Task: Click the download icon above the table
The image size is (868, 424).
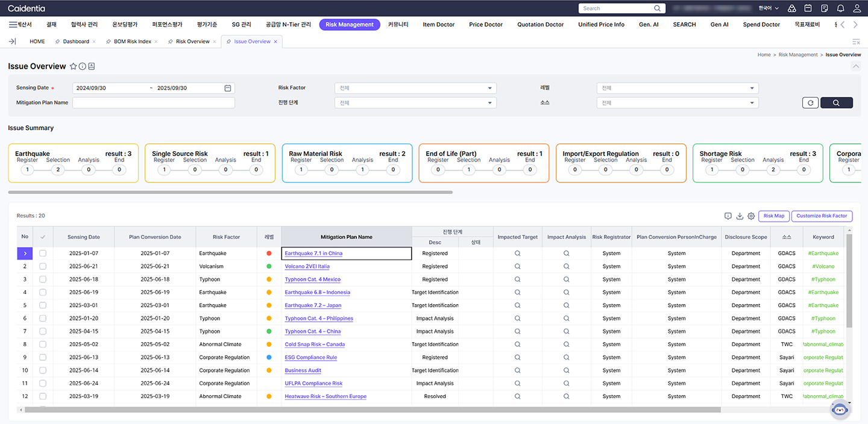Action: point(740,216)
